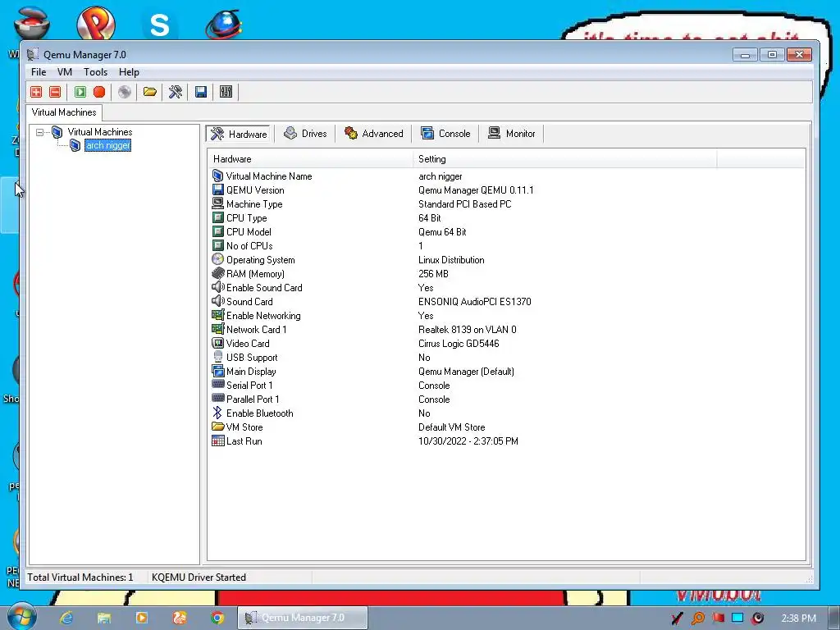This screenshot has width=840, height=630.
Task: Open the Tools menu
Action: point(95,72)
